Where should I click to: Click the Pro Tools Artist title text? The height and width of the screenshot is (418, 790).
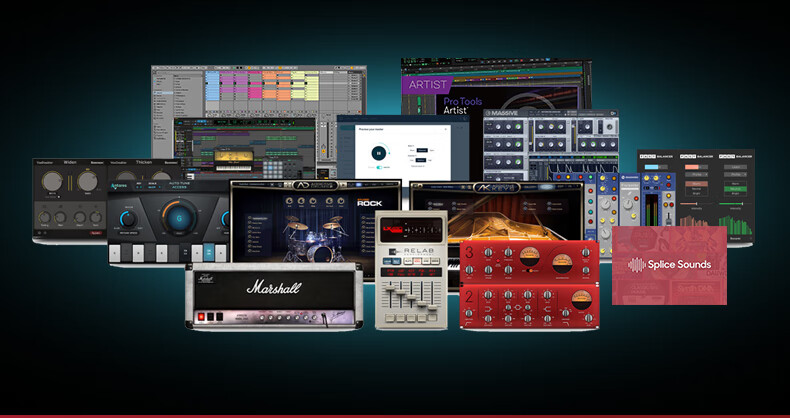point(463,105)
